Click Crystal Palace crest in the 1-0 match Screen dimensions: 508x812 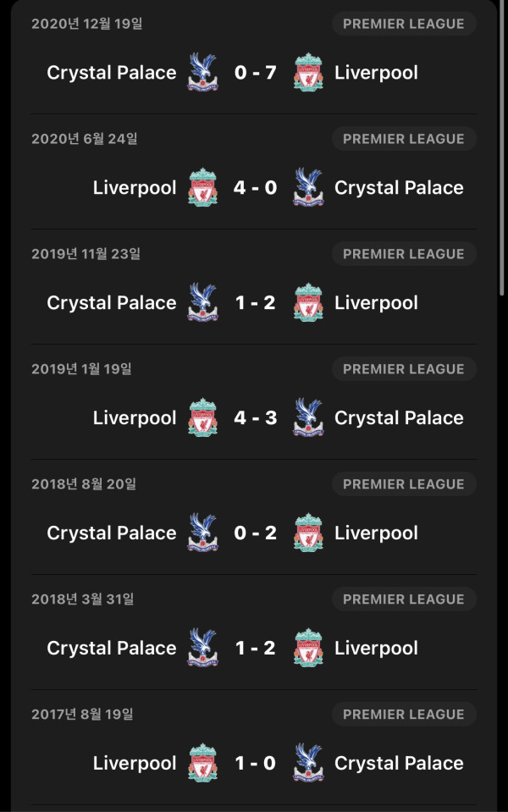tap(308, 762)
